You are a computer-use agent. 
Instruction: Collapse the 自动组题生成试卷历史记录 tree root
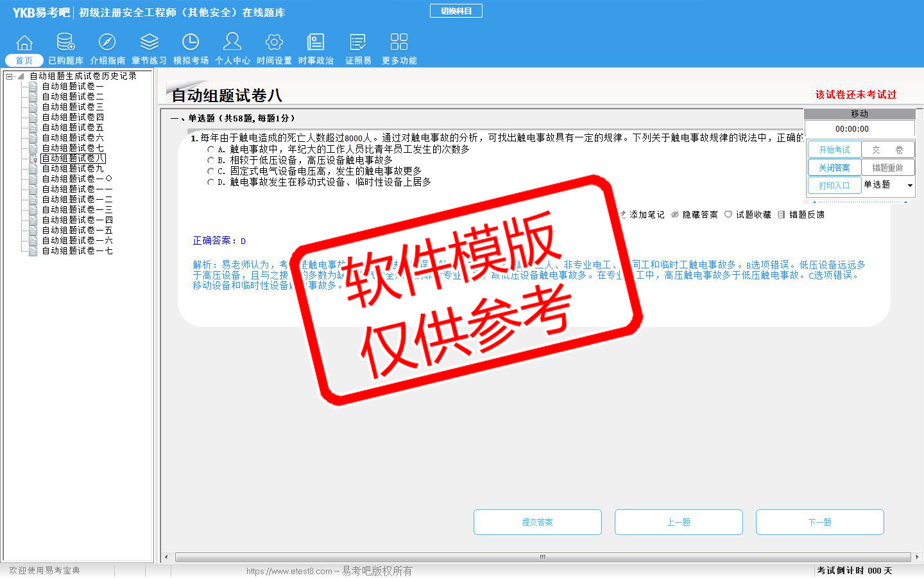coord(10,76)
